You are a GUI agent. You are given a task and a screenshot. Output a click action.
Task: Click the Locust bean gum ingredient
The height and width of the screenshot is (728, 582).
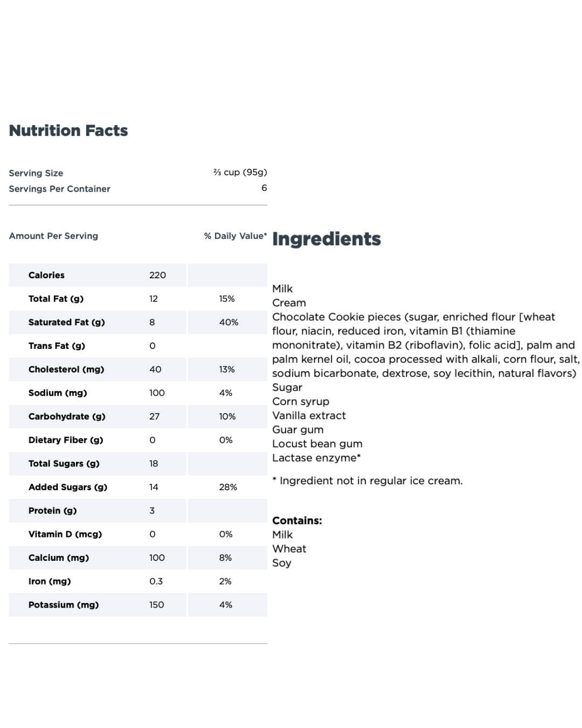tap(317, 444)
